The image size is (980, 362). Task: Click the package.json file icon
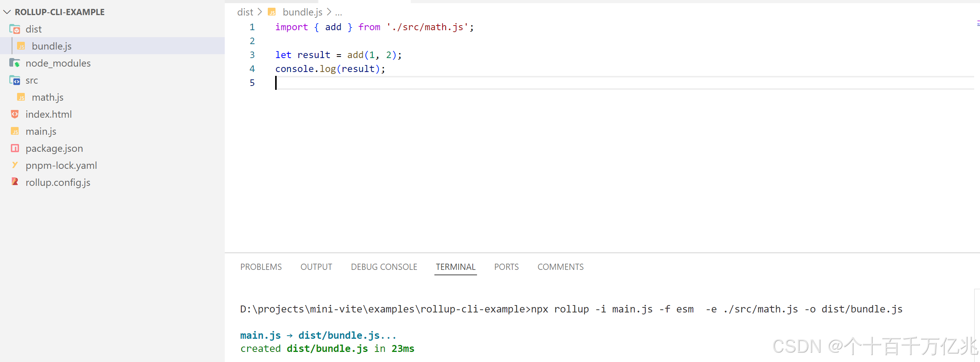tap(15, 148)
